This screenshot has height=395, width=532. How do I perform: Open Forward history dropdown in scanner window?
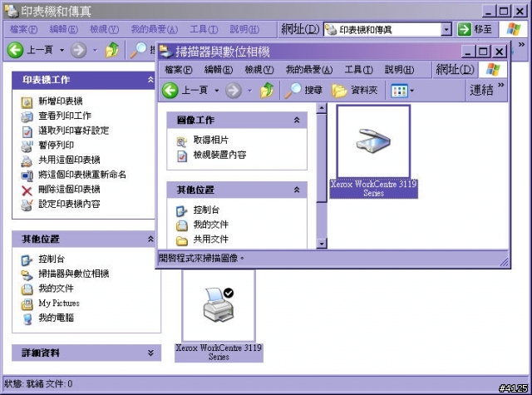[249, 91]
